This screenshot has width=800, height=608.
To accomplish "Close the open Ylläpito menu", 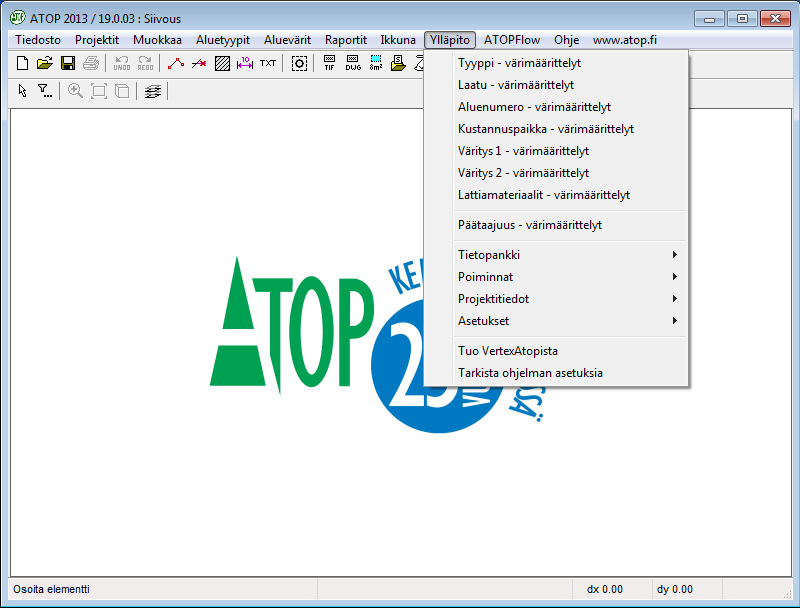I will 449,40.
